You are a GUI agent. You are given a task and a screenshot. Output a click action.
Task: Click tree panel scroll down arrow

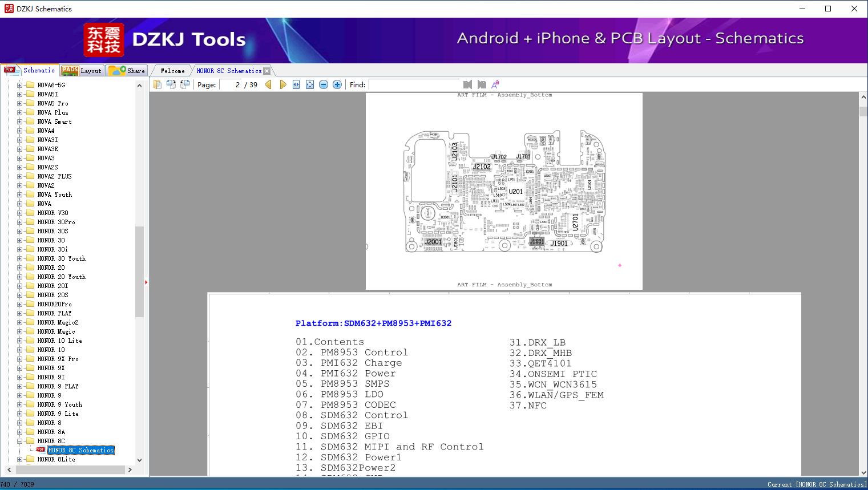coord(139,460)
